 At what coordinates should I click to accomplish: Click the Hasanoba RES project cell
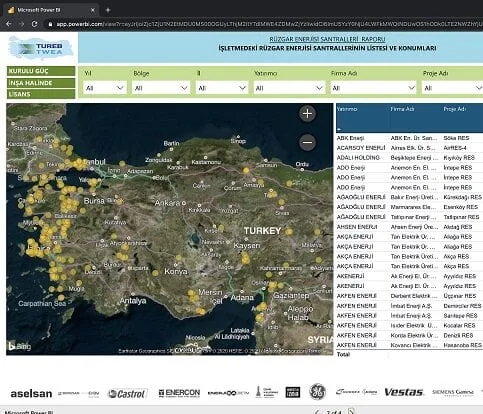(x=462, y=345)
